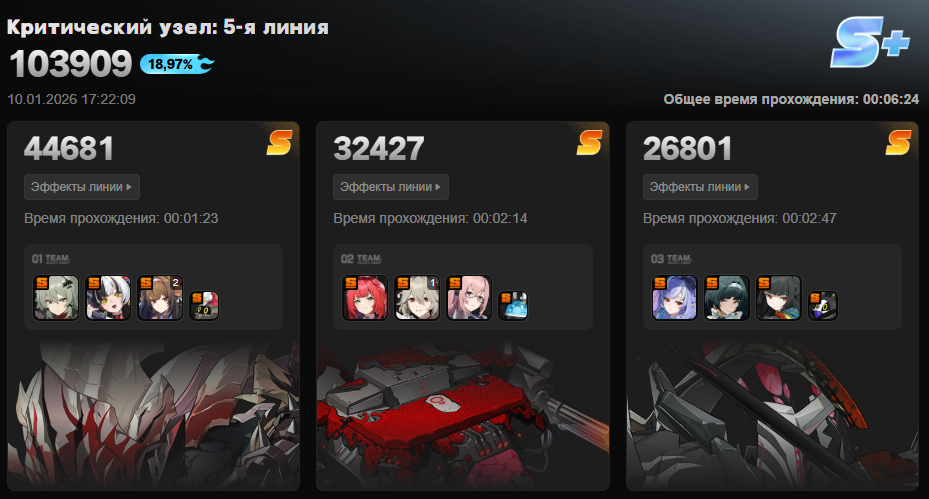Select the black-and-white haired agent in team 01

pyautogui.click(x=108, y=298)
